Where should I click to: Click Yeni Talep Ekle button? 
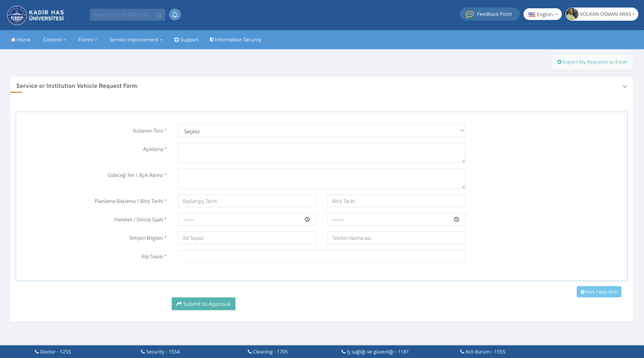pos(599,292)
